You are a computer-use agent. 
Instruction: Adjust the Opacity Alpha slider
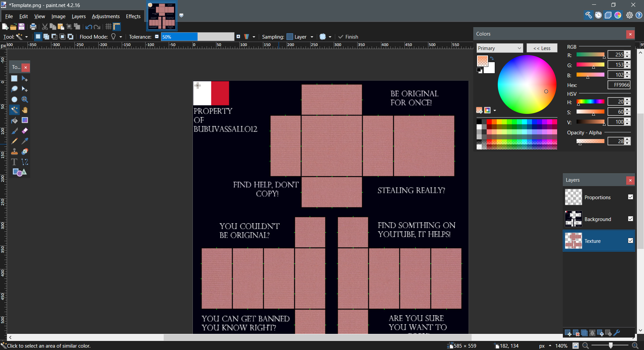pos(590,141)
